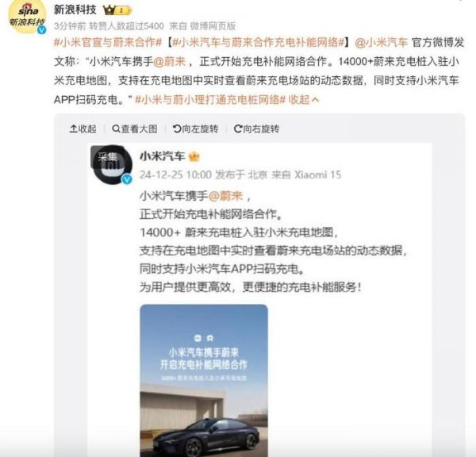Click the blue verified badge on Sina avatar
This screenshot has height=457, width=476.
41,30
